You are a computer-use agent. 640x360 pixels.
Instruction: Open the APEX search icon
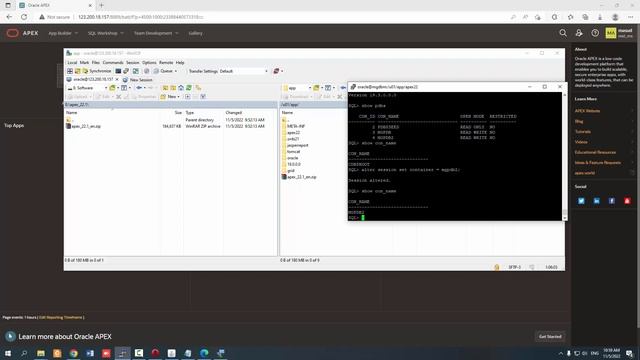(563, 33)
